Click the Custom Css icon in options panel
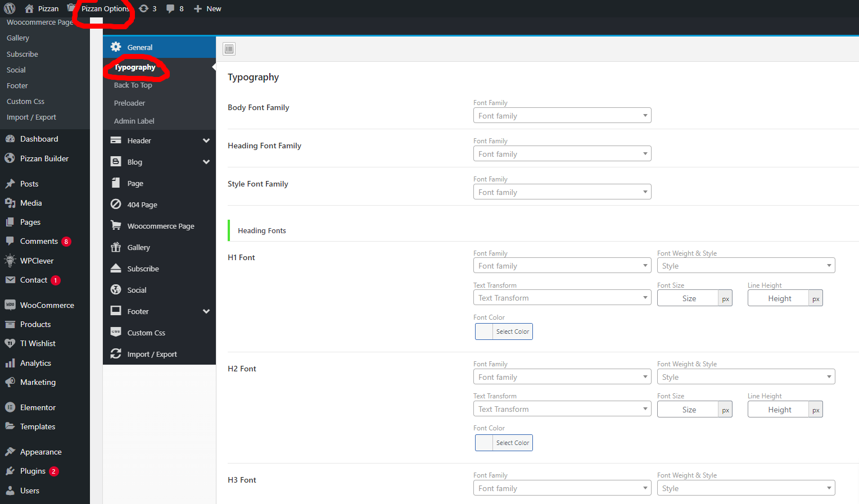859x504 pixels. click(x=116, y=332)
